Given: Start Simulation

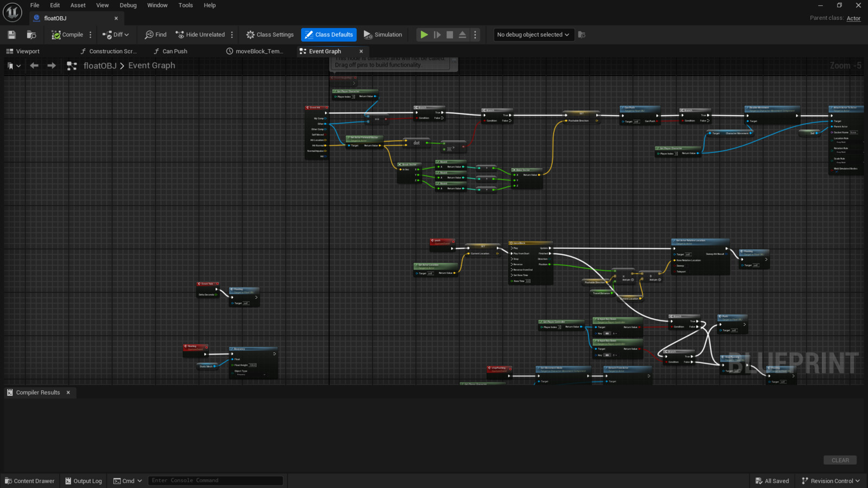Looking at the screenshot, I should point(383,35).
